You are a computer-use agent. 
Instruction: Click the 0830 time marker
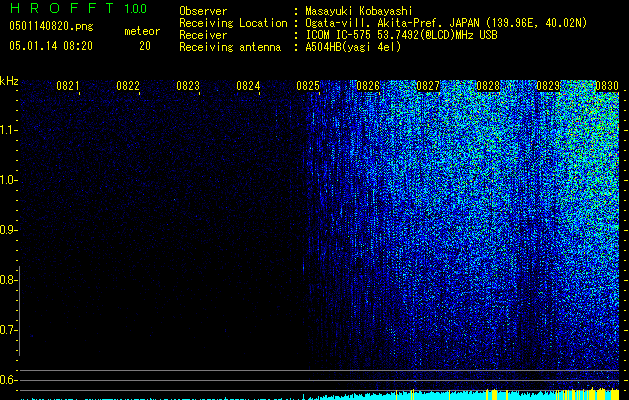point(607,85)
